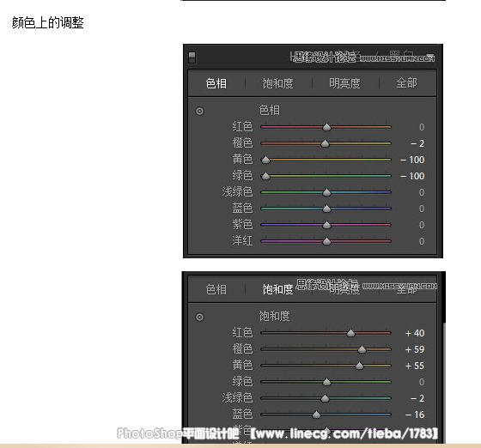Edit the 红色 hue value 0
Viewport: 481px width, 448px height.
click(x=422, y=127)
